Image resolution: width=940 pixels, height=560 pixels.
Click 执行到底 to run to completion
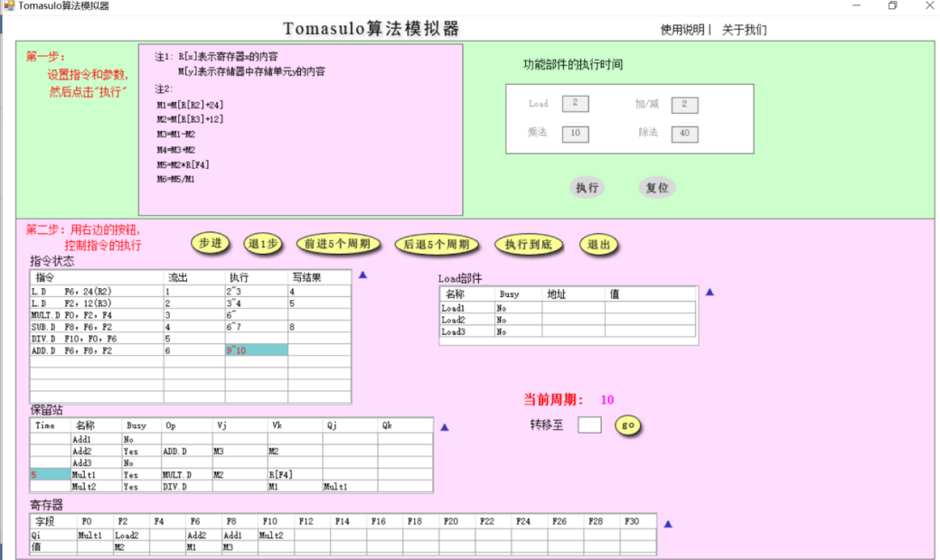(528, 243)
